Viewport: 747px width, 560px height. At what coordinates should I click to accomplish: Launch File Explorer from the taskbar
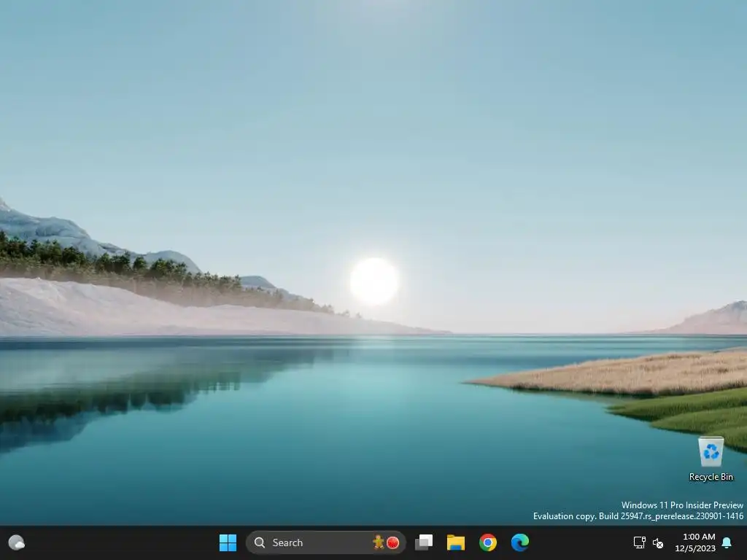pos(455,542)
